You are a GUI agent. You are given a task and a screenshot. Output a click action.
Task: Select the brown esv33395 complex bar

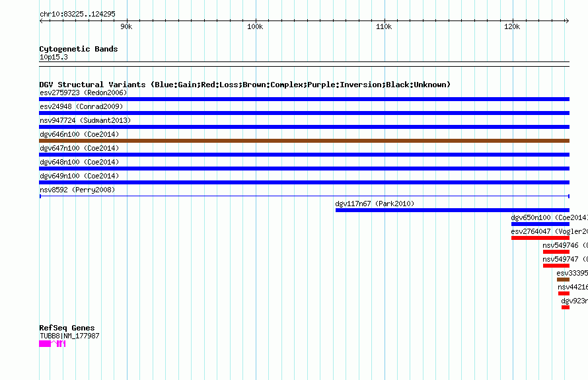pyautogui.click(x=564, y=280)
